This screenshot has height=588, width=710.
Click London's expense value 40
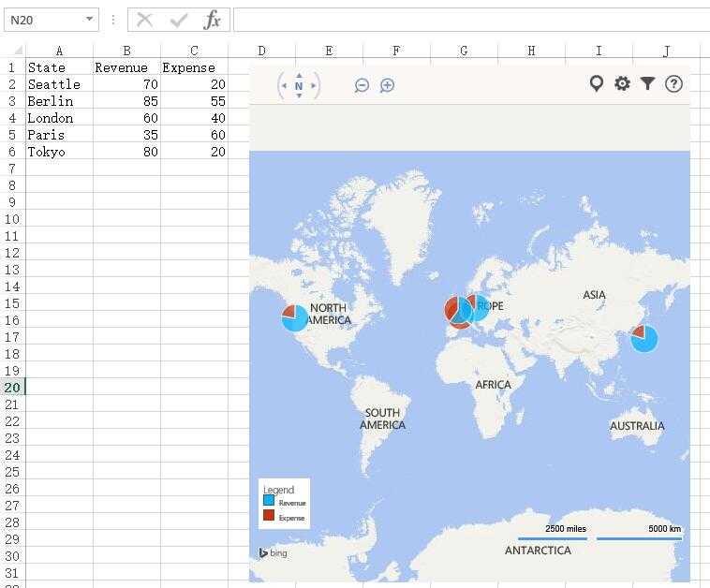(x=194, y=118)
